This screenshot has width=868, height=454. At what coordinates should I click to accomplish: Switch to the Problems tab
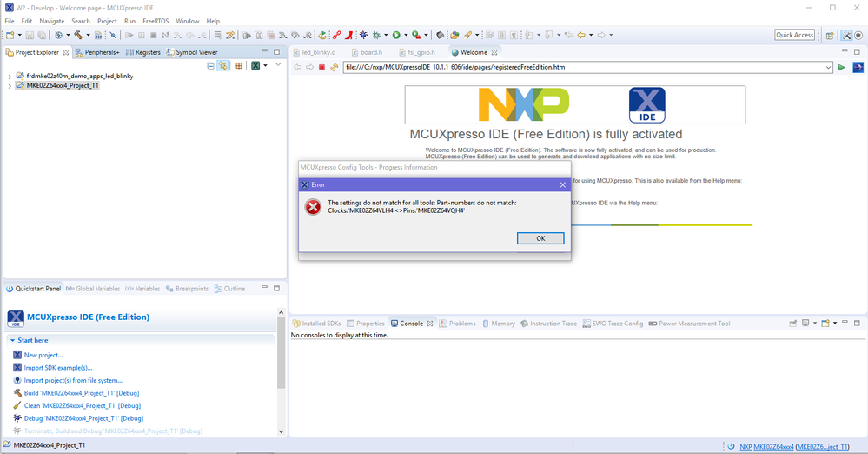pos(457,324)
